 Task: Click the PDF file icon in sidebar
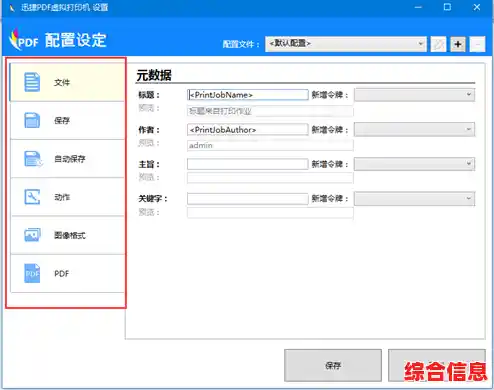point(32,273)
